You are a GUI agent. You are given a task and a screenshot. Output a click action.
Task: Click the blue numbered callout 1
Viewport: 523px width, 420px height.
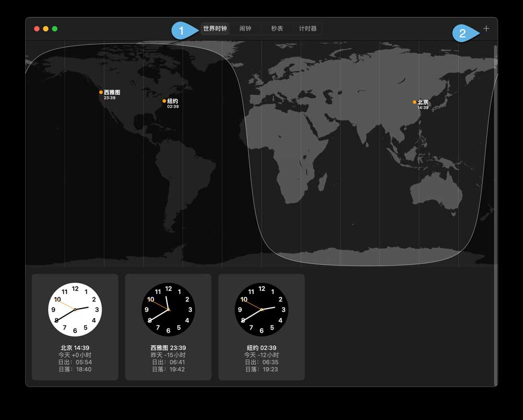[181, 31]
